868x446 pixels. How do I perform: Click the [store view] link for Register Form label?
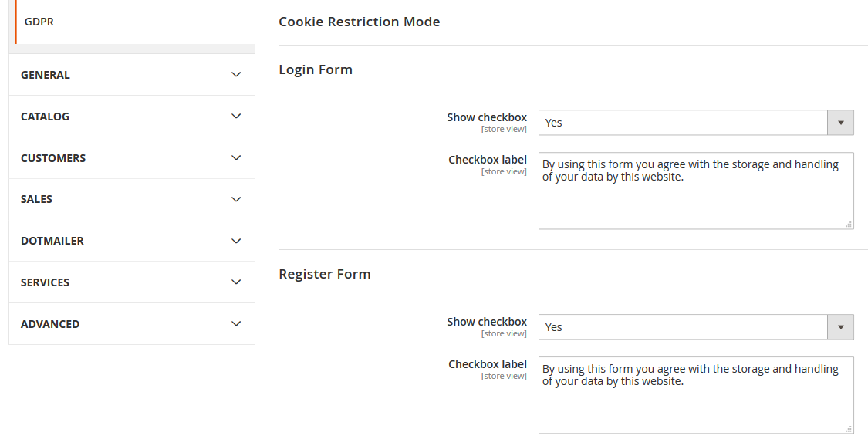(x=505, y=376)
